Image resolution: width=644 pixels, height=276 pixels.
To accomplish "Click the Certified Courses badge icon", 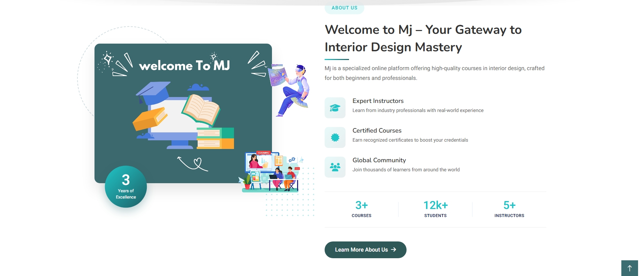I will [335, 137].
